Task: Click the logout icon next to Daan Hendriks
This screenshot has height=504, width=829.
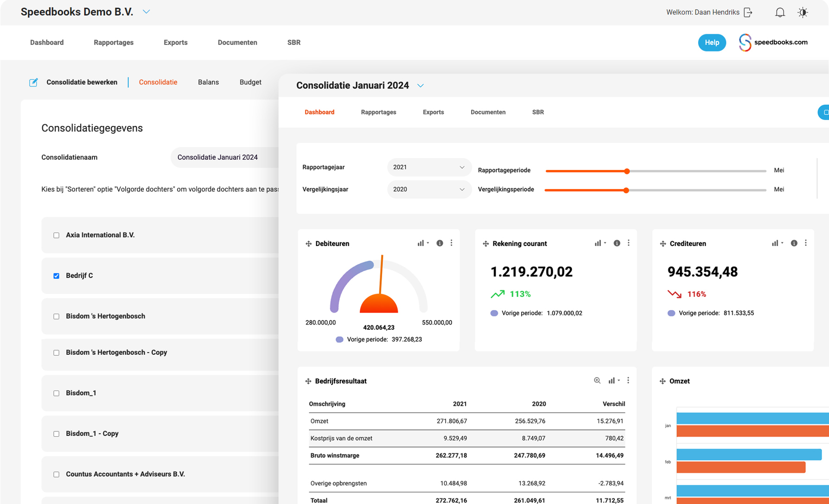Action: pos(748,13)
